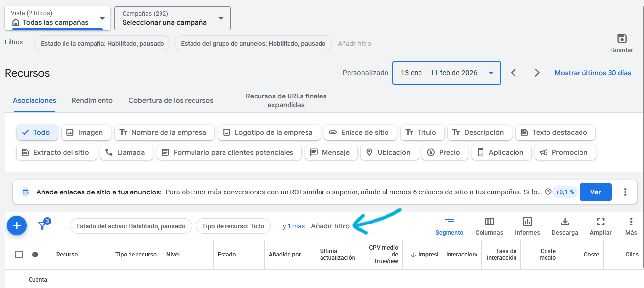Click the blue plus add resource button
The image size is (644, 288).
(x=17, y=225)
